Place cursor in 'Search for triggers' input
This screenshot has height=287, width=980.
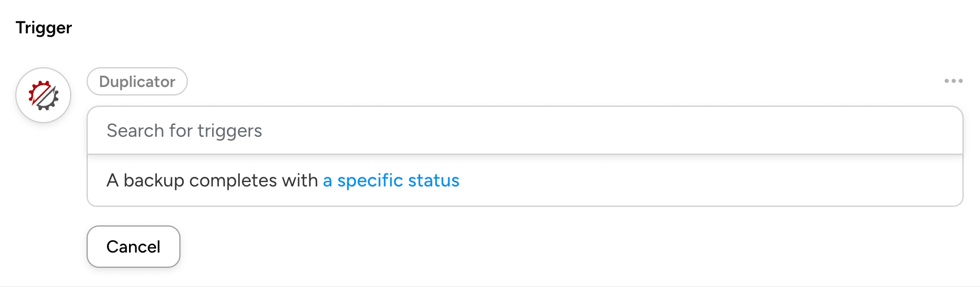[524, 131]
